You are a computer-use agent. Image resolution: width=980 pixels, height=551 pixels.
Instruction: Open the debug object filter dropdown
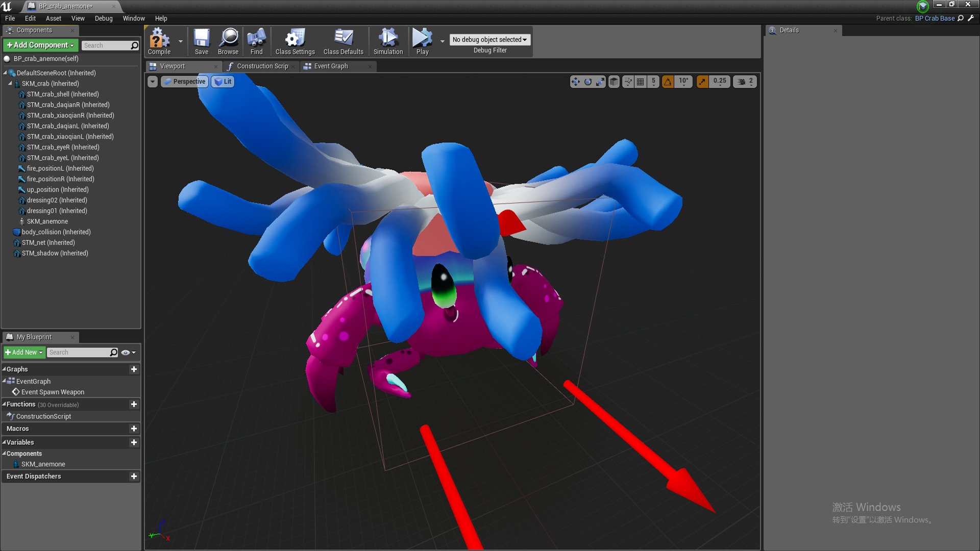coord(489,40)
